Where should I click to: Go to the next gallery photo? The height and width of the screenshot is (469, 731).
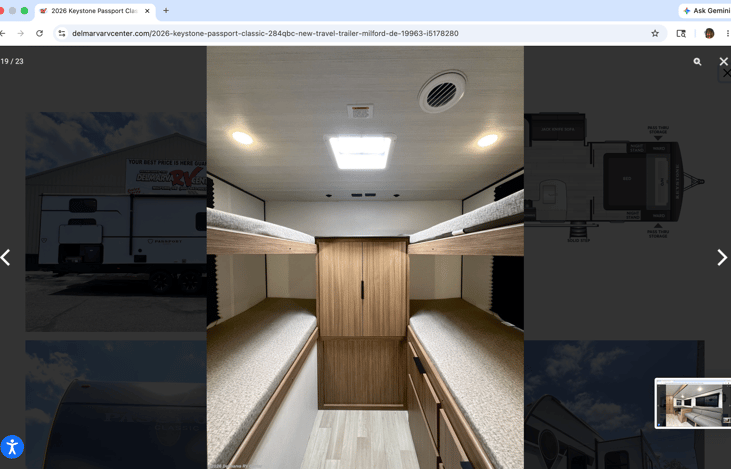722,257
